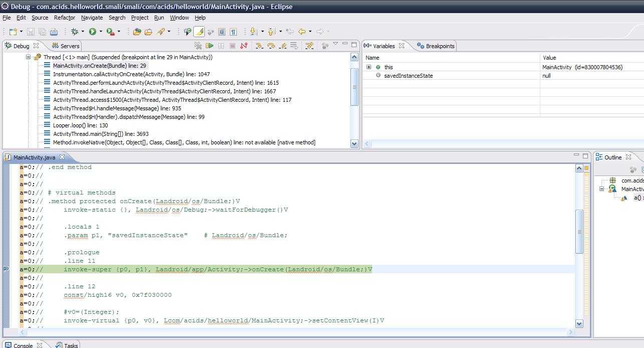644x348 pixels.
Task: Open the Run launch dropdown arrow
Action: click(101, 32)
